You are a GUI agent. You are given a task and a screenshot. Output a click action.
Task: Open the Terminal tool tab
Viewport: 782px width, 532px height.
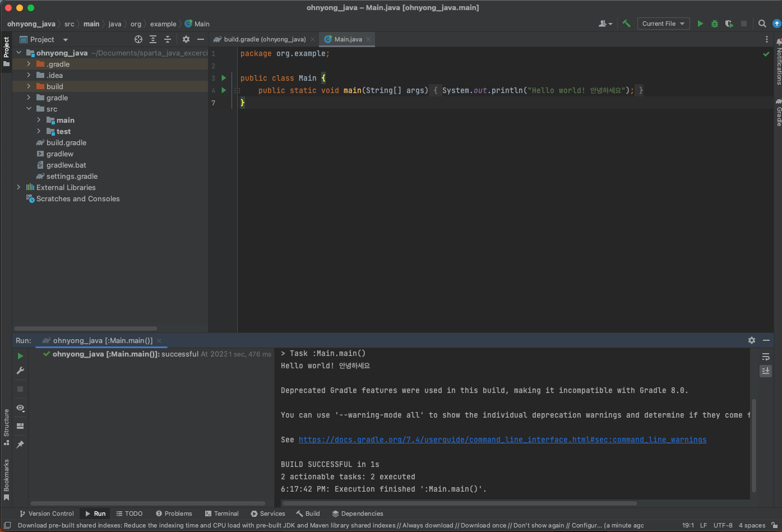pyautogui.click(x=221, y=514)
